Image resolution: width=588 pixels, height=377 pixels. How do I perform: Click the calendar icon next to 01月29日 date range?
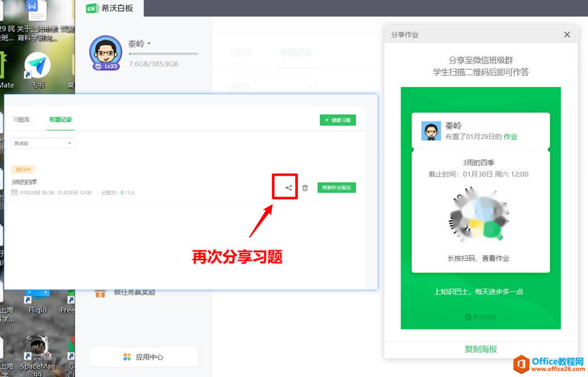pos(14,193)
